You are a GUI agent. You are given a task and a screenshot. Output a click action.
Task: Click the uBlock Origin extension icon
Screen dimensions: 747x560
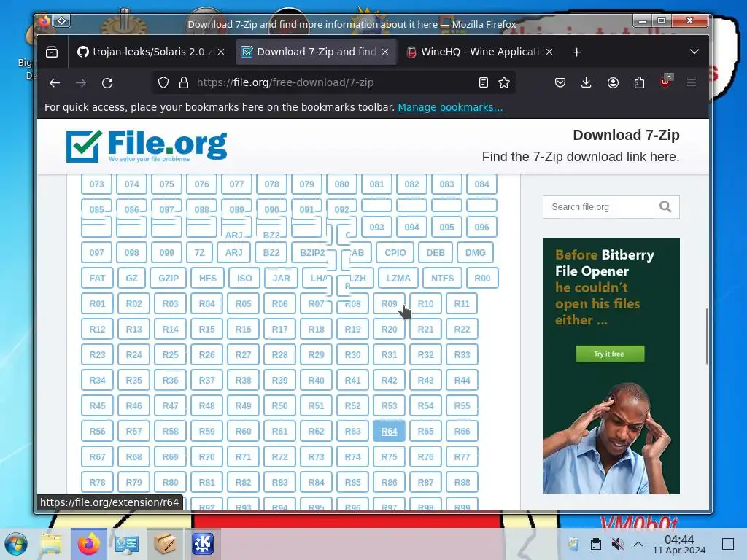click(x=665, y=82)
